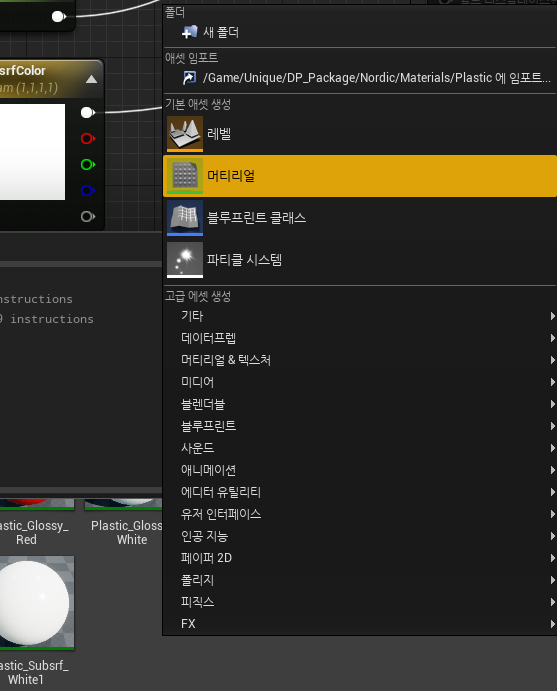Click the gray alpha channel output pin
The image size is (557, 691).
coord(88,216)
